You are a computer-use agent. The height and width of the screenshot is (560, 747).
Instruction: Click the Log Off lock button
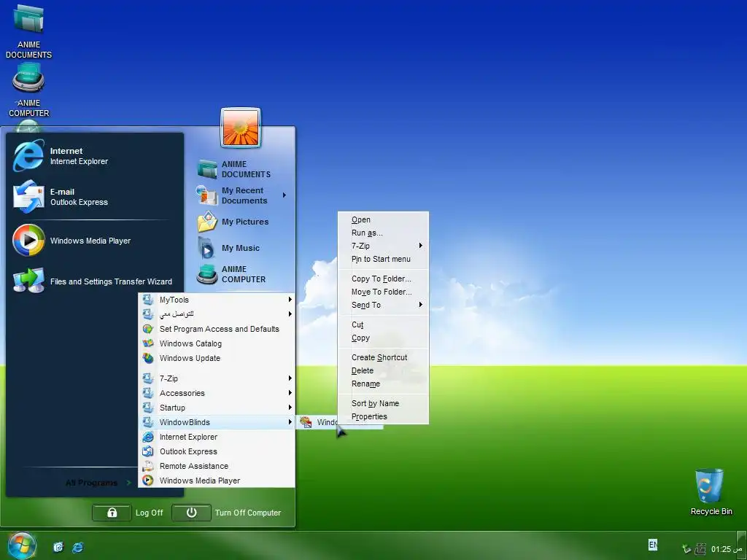coord(112,513)
